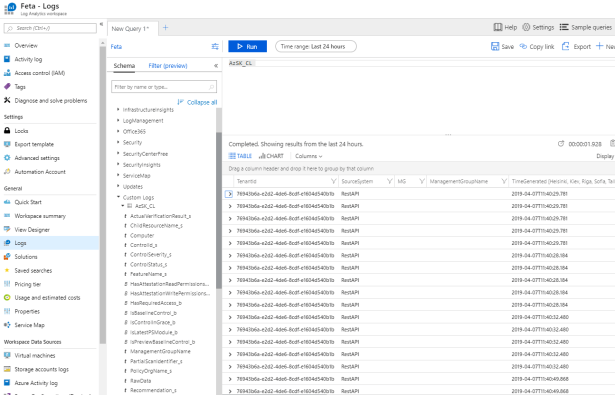The width and height of the screenshot is (615, 395).
Task: Click the query editor text AzSK_CL
Action: pyautogui.click(x=240, y=63)
